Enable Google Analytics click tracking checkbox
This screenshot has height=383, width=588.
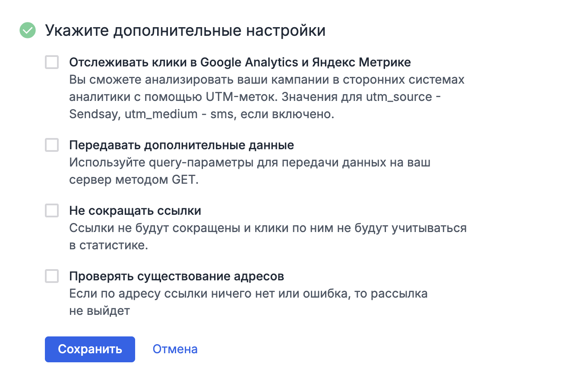52,63
